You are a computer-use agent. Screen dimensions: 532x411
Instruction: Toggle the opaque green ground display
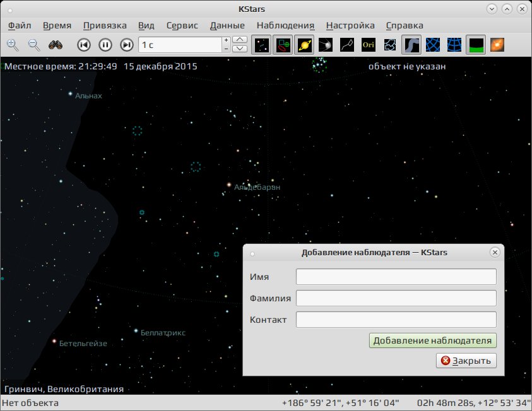coord(476,45)
